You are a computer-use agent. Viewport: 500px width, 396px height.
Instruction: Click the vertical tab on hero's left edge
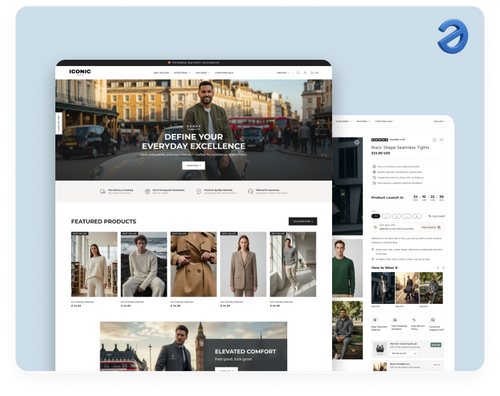coord(59,123)
